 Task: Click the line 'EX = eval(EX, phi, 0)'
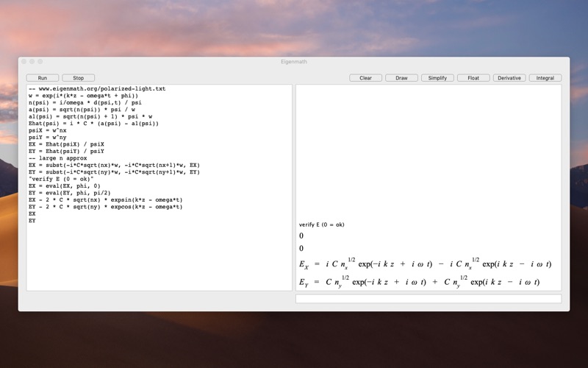pos(65,186)
